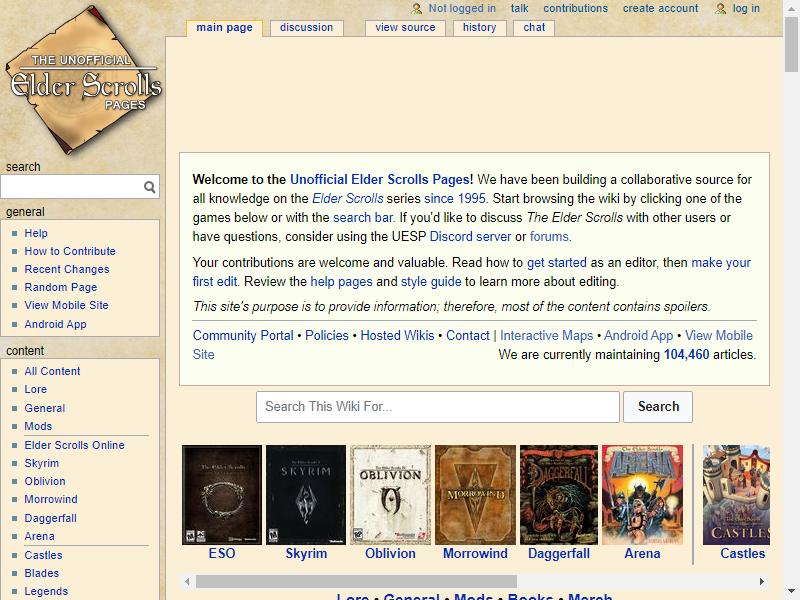Click the log in link
Viewport: 800px width, 600px height.
coord(746,9)
